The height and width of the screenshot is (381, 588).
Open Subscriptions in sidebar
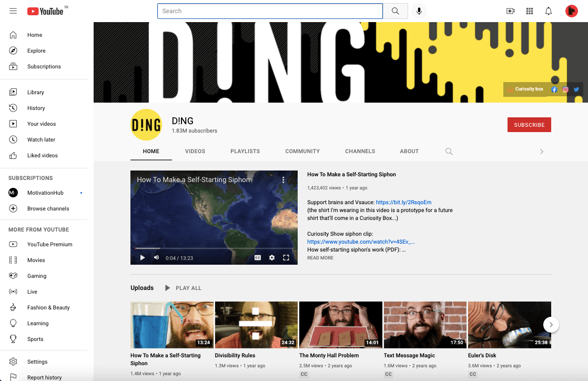44,66
